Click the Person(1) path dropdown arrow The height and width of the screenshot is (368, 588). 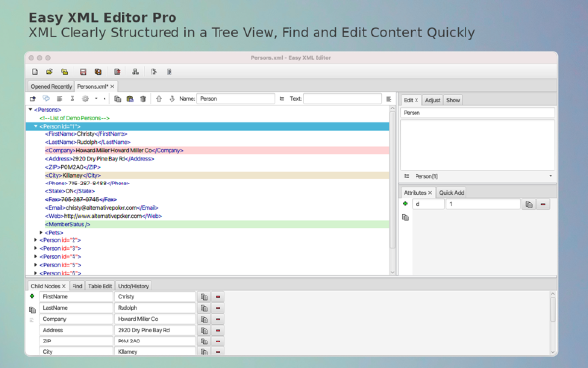point(550,176)
